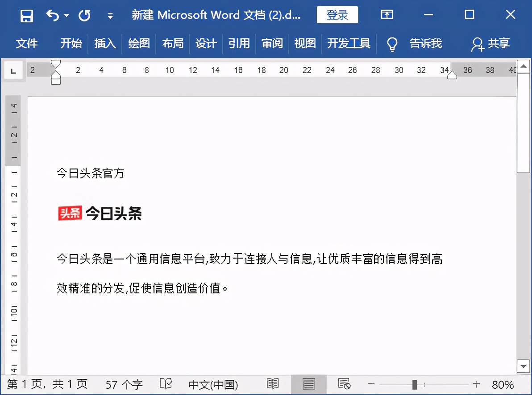This screenshot has width=532, height=395.
Task: Click the Save icon in quick access toolbar
Action: [27, 16]
